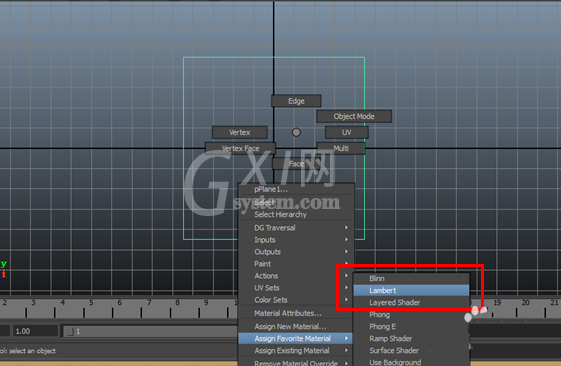Choose Object Mode in the marking menu
561x366 pixels.
point(354,116)
